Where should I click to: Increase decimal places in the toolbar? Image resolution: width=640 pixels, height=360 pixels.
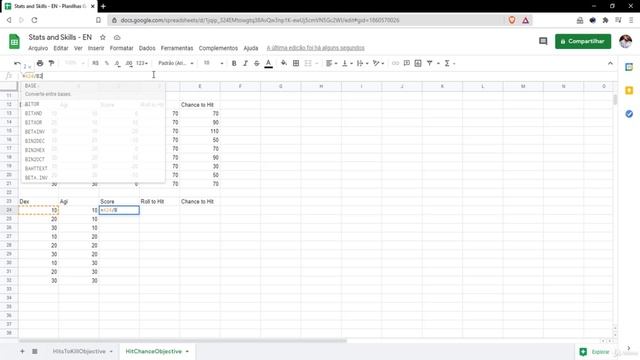pos(129,63)
